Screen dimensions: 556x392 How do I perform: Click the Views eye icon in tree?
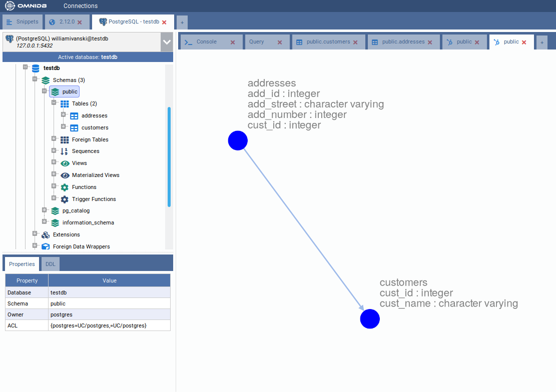point(65,163)
